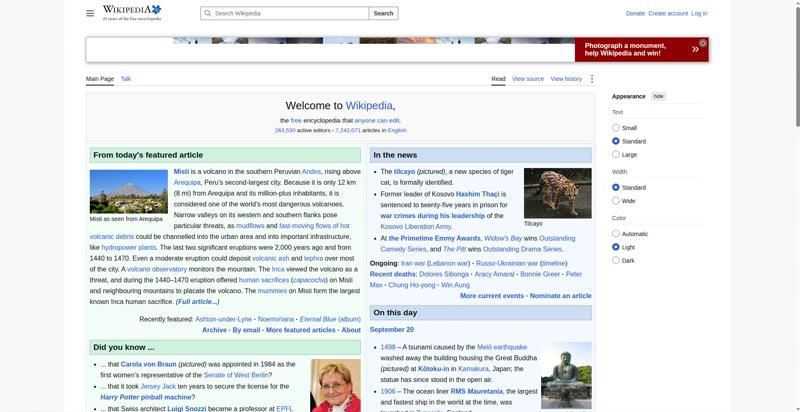Open the Eternal Blue (album) link

point(330,319)
